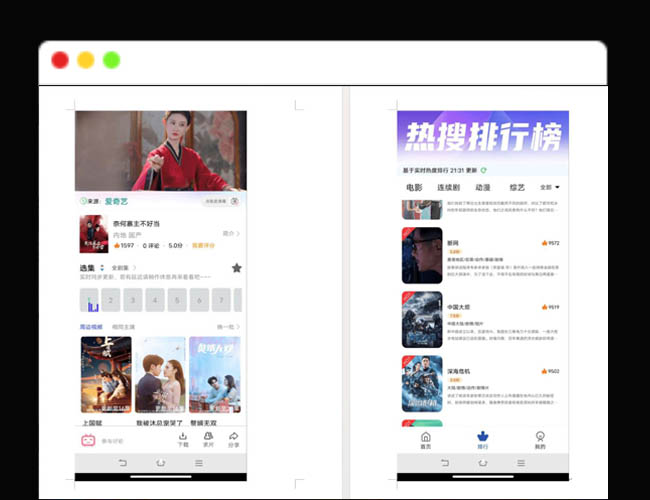Expand the 全部 filter dropdown
This screenshot has height=500, width=650.
[x=550, y=187]
